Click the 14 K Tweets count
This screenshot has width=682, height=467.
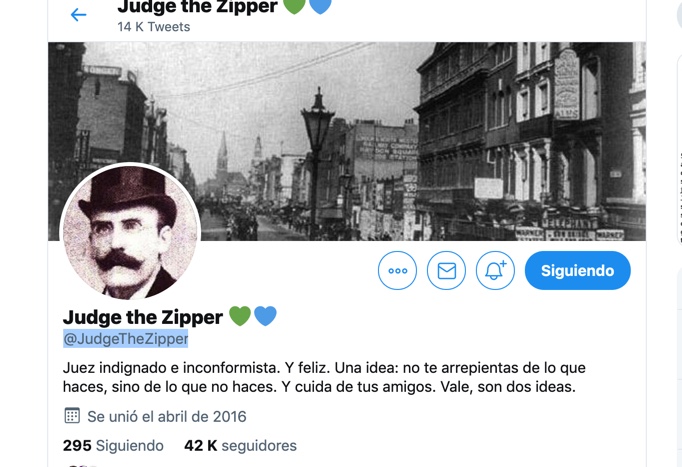[x=154, y=27]
